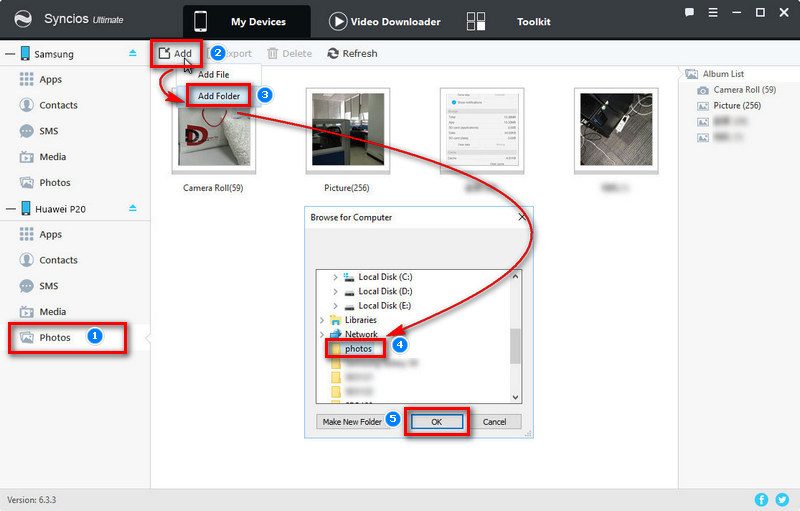This screenshot has height=511, width=800.
Task: Select Camera Roll (59) in Album List
Action: [744, 90]
